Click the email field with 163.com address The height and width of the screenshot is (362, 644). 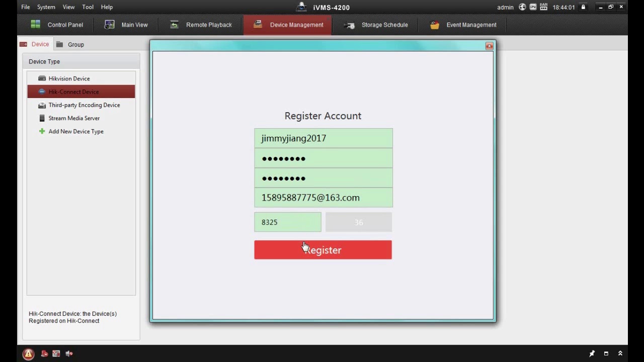pyautogui.click(x=324, y=198)
